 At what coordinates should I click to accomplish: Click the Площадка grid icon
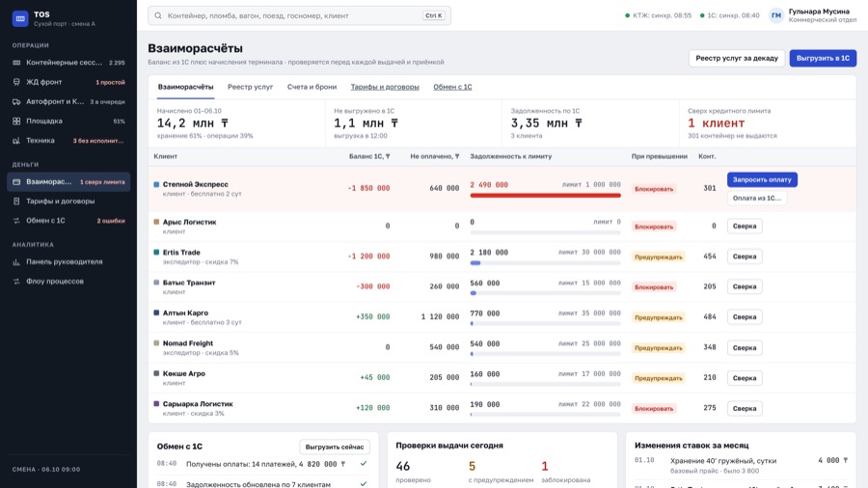point(16,122)
